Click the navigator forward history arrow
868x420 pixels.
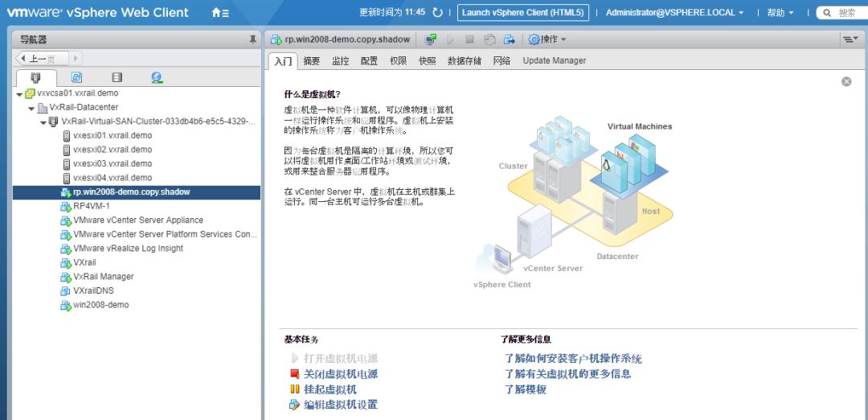tap(76, 58)
